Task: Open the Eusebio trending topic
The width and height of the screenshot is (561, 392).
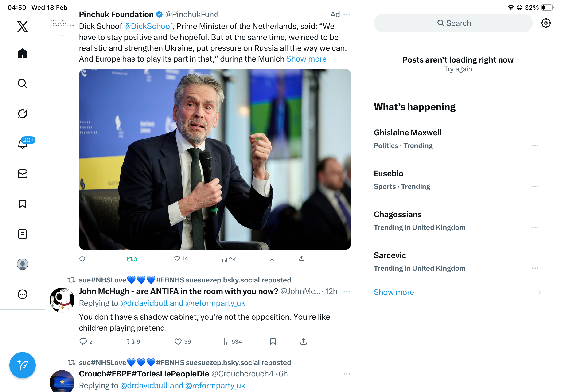Action: [x=389, y=173]
